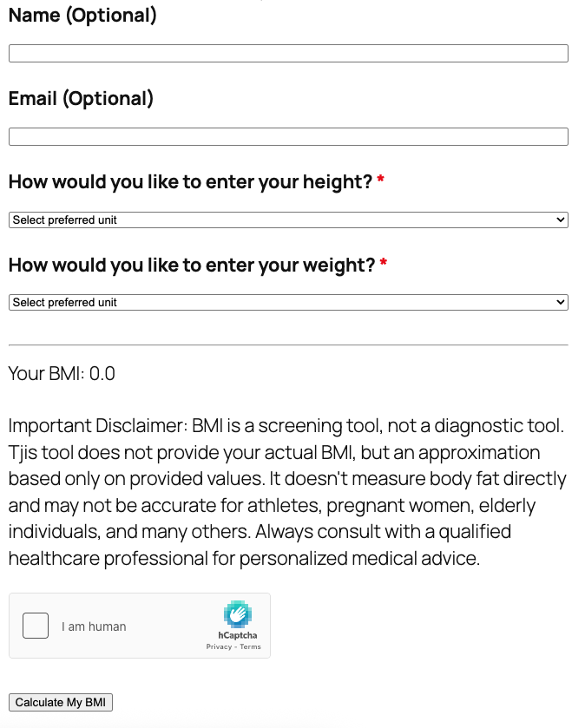This screenshot has height=728, width=585.
Task: Click the Name (Optional) label
Action: [82, 15]
